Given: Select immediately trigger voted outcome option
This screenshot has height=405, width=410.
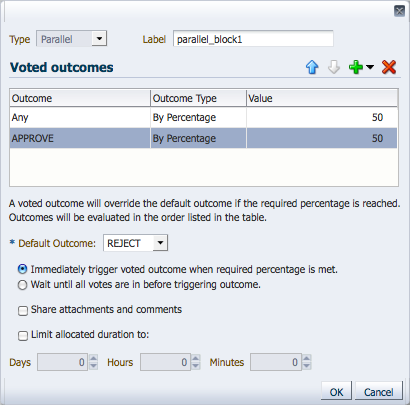Looking at the screenshot, I should 22,269.
